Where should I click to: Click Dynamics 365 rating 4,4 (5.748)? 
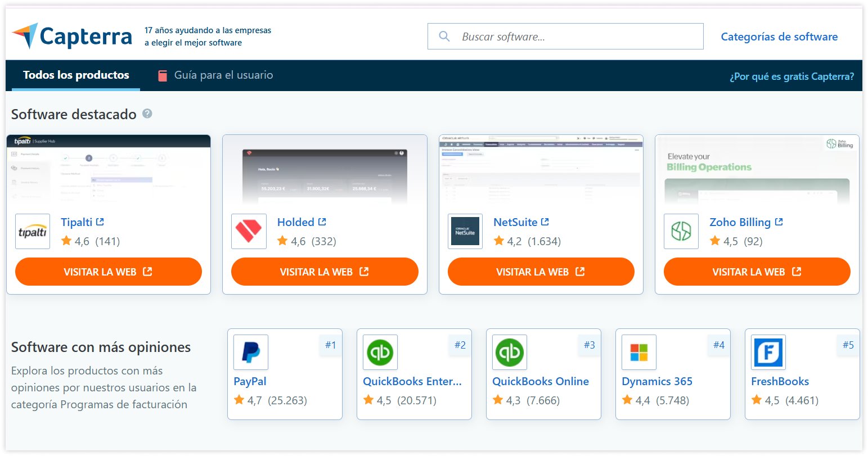click(655, 400)
